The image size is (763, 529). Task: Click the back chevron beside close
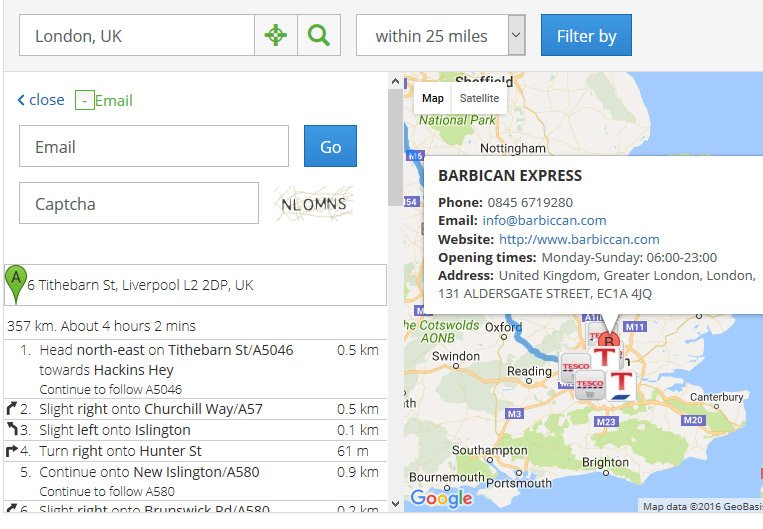click(21, 100)
